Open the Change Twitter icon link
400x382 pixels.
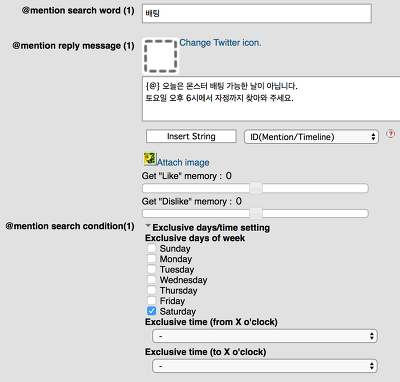[x=220, y=43]
